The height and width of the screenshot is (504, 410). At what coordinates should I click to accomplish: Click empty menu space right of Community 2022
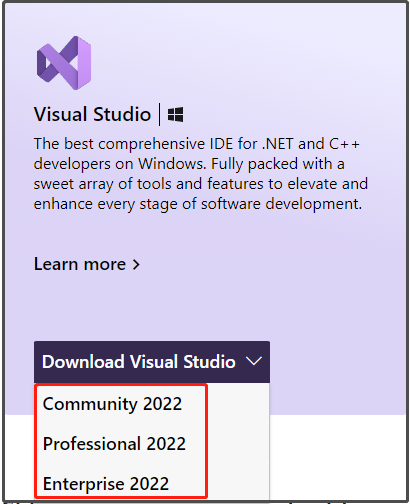238,404
